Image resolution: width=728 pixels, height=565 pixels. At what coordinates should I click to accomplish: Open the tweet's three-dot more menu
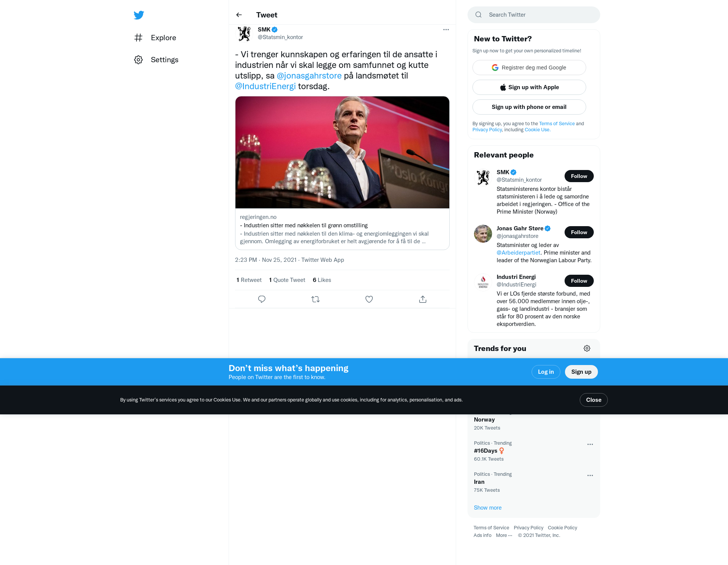click(446, 30)
